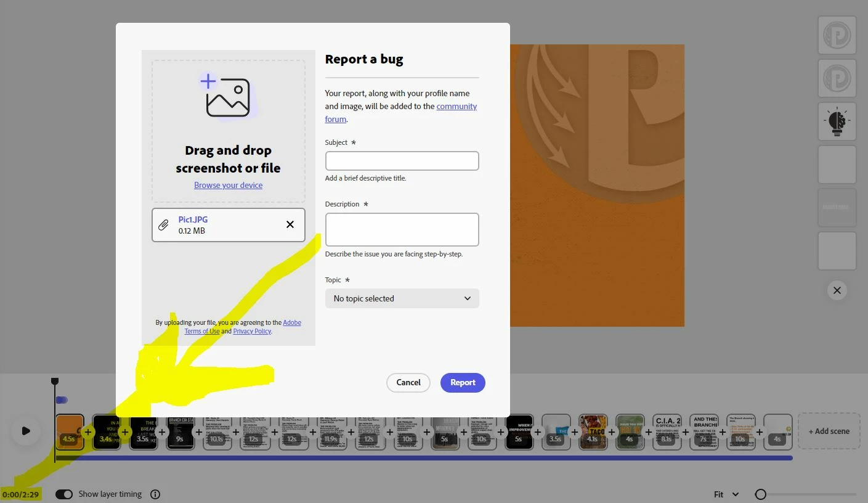The height and width of the screenshot is (503, 868).
Task: Select the 10.1s scene thumbnail
Action: [217, 431]
